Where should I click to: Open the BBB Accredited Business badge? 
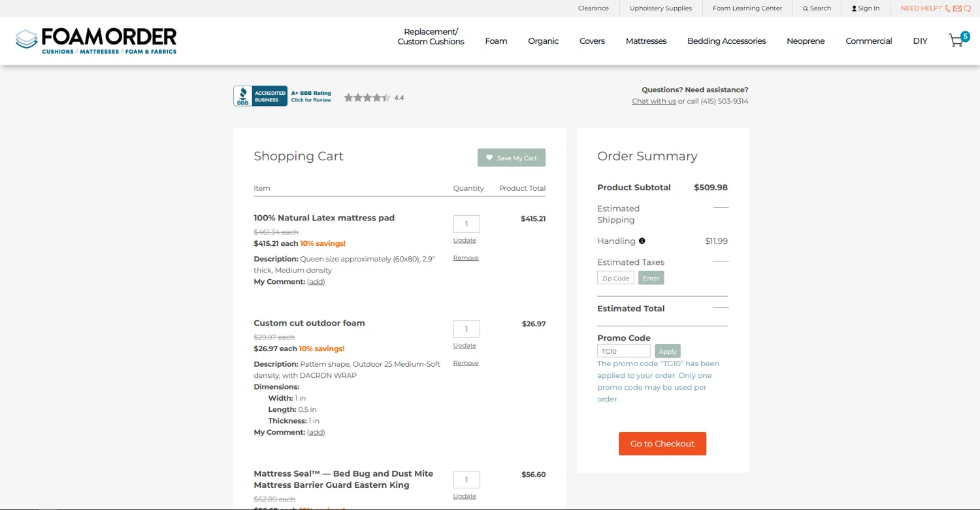click(x=283, y=96)
